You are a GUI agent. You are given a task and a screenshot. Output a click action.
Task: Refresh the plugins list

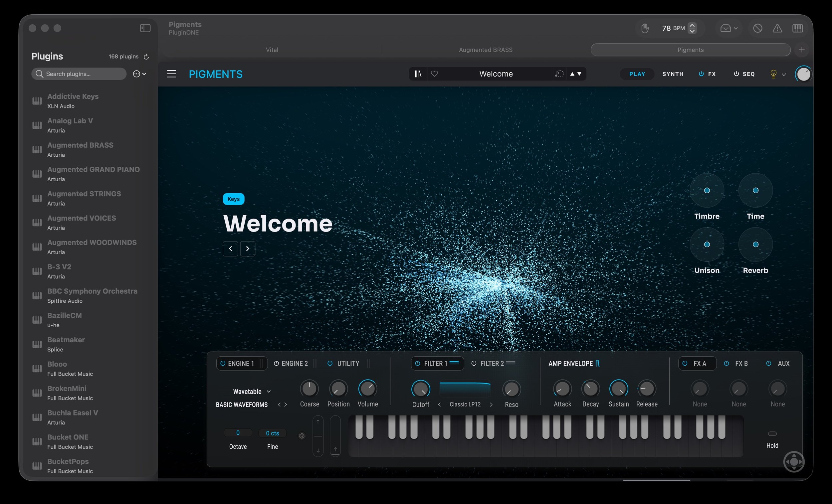(x=146, y=57)
